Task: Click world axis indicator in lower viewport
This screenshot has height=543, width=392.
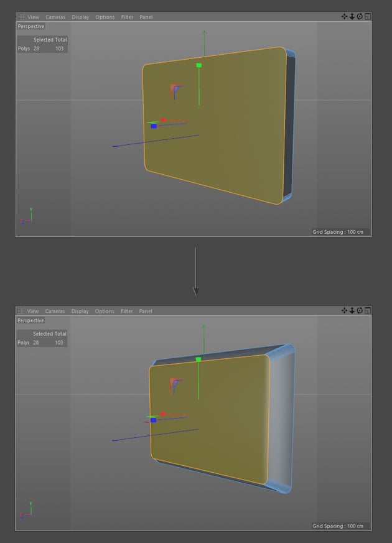Action: (26, 510)
